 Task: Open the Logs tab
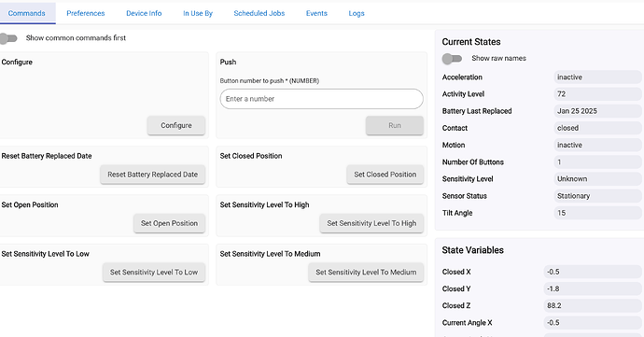357,13
